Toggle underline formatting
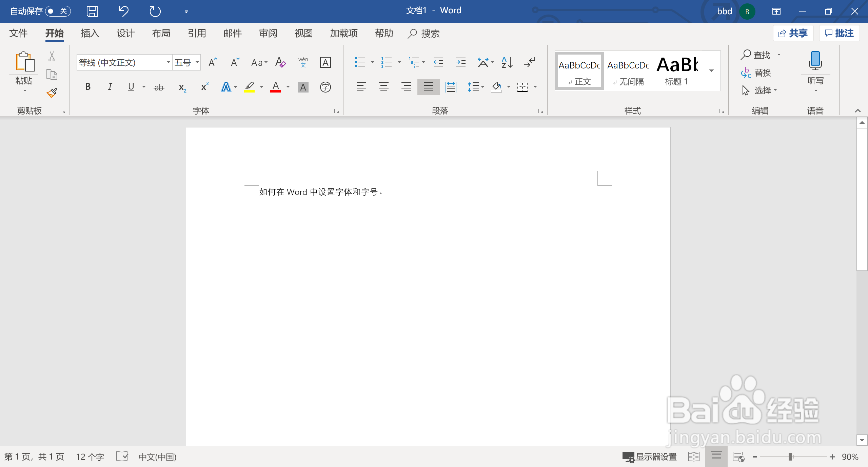The width and height of the screenshot is (868, 467). [131, 87]
